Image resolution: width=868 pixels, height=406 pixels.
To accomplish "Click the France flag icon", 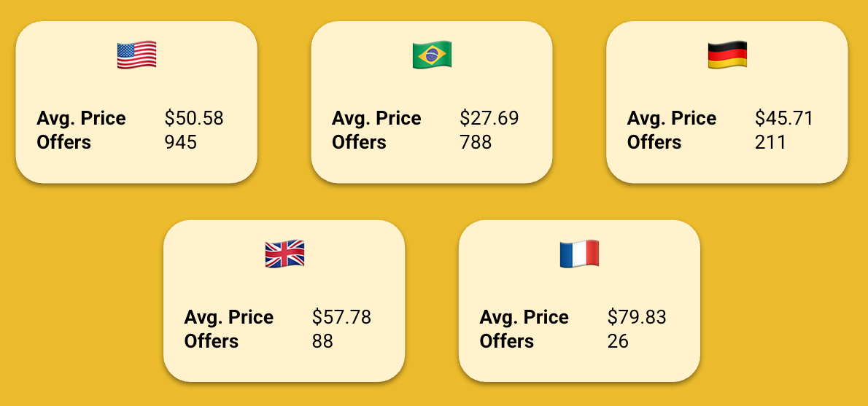I will click(x=579, y=254).
